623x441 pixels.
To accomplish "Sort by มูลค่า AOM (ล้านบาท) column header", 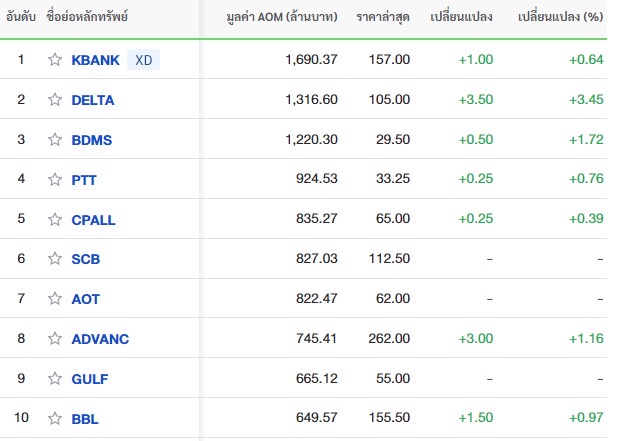I will point(282,17).
